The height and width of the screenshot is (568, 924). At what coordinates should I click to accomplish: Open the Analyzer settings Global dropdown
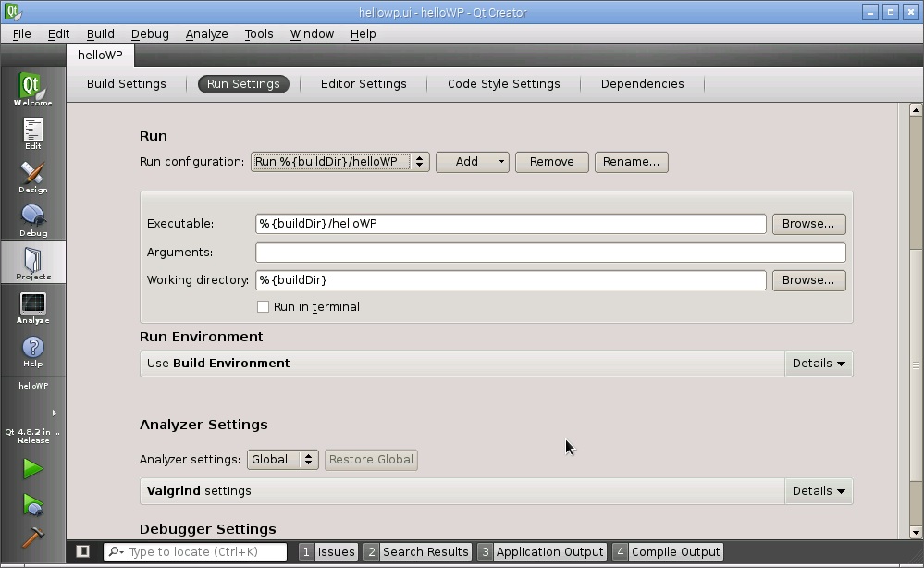(282, 460)
